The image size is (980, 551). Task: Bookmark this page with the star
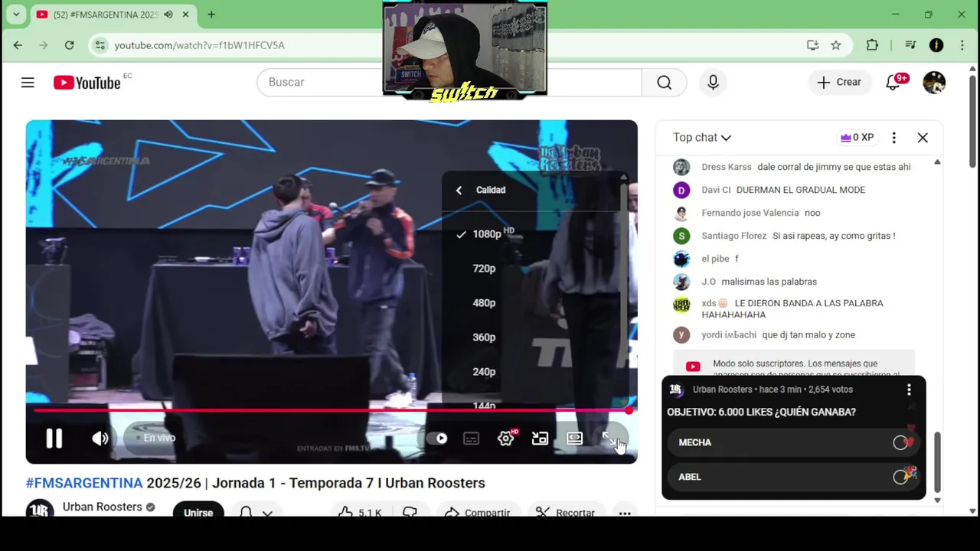[836, 45]
